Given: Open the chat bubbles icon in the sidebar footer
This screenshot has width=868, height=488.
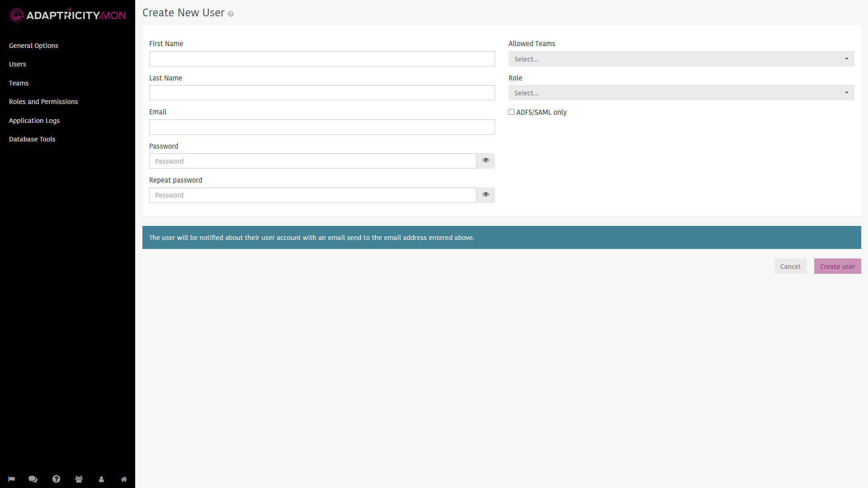Looking at the screenshot, I should click(33, 479).
